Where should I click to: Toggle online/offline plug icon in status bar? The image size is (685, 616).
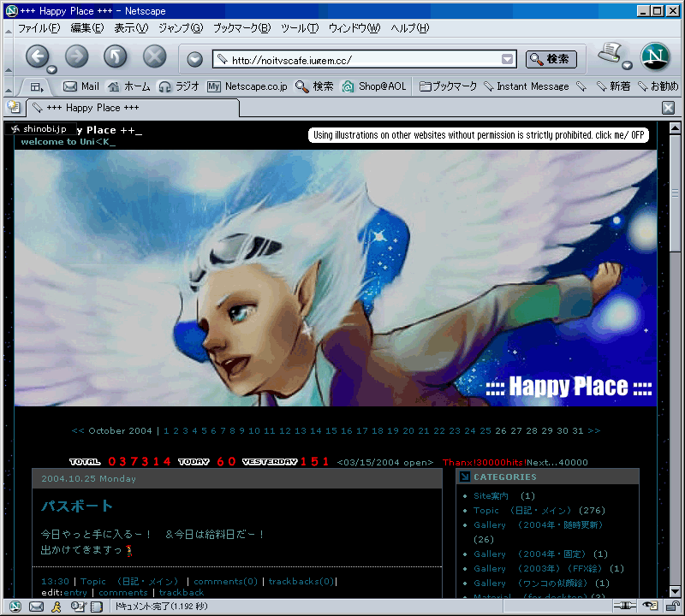coord(625,606)
